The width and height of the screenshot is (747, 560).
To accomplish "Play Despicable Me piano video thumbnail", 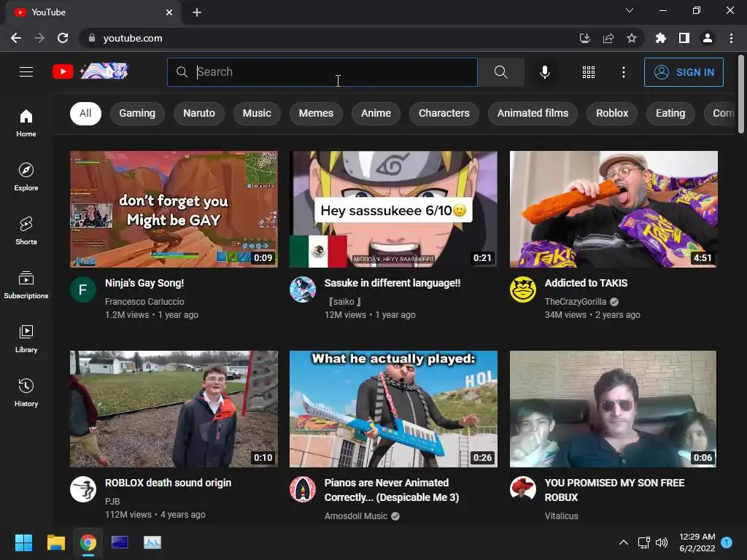I will click(x=393, y=409).
